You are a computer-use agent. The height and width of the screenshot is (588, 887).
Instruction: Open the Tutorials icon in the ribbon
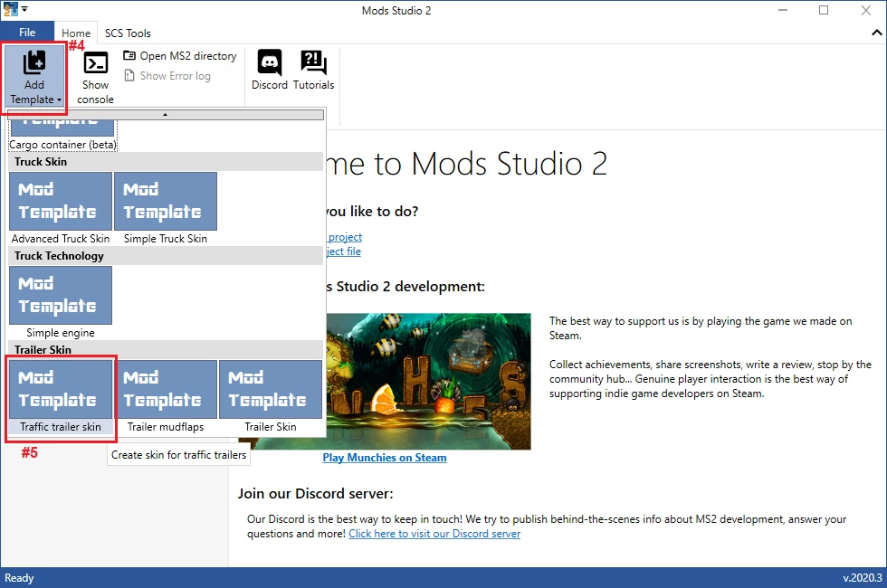coord(313,71)
